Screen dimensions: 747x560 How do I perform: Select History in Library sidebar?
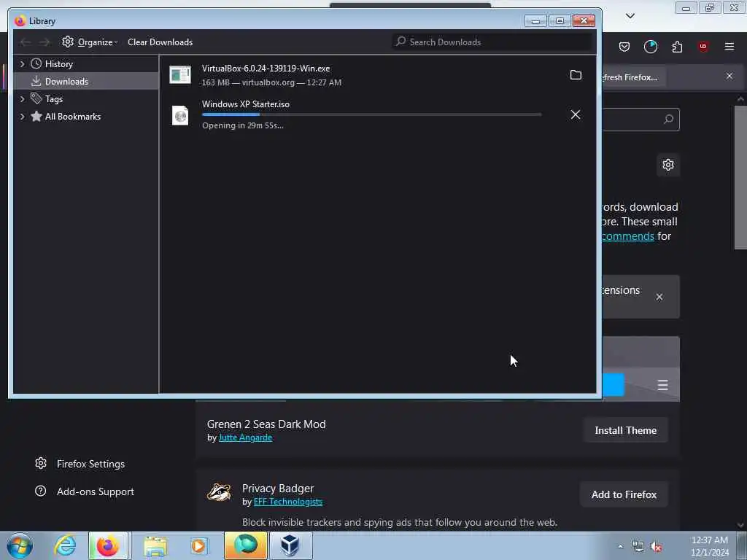pos(58,64)
